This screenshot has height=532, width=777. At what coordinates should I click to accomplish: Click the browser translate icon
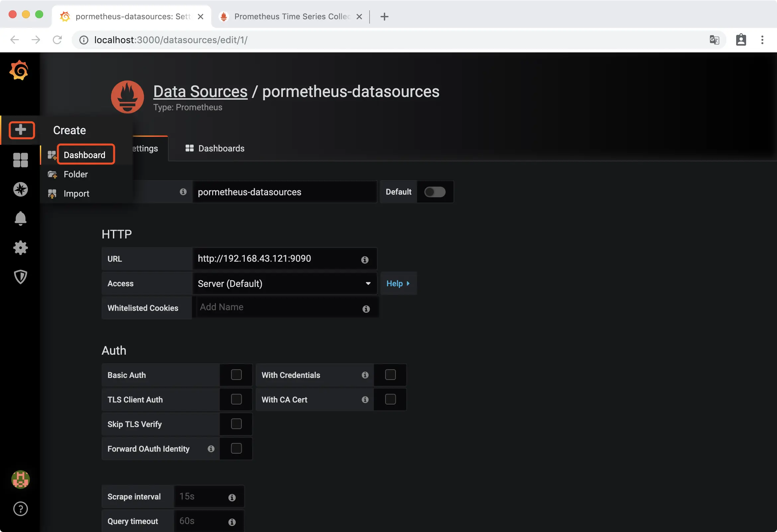pyautogui.click(x=714, y=40)
